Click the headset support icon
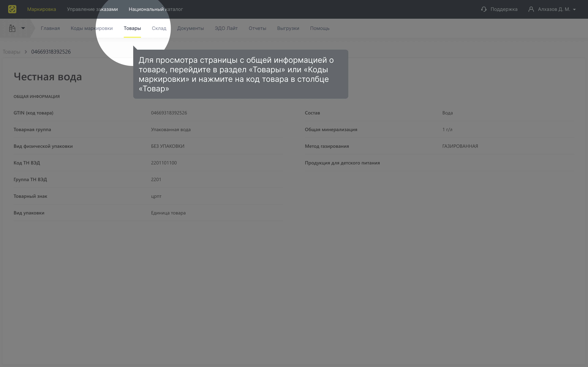Viewport: 588px width, 367px height. [484, 9]
